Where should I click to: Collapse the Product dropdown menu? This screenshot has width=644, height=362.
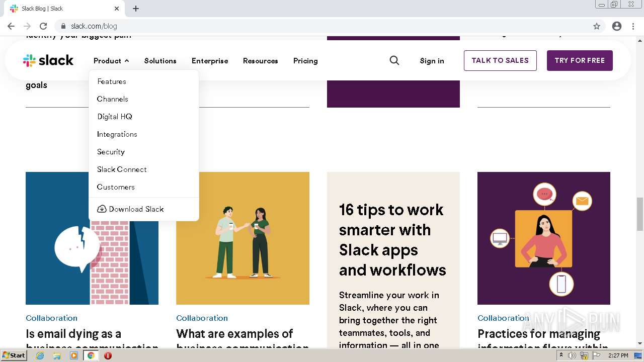pyautogui.click(x=111, y=61)
